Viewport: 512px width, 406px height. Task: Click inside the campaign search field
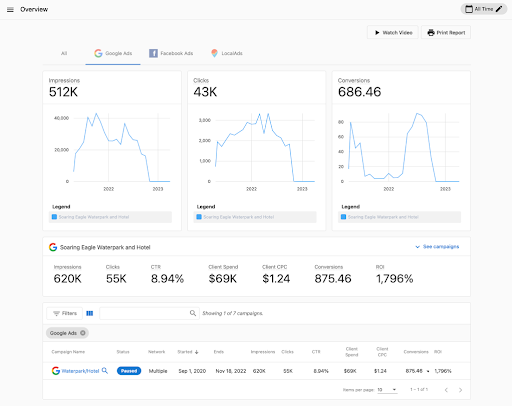pyautogui.click(x=145, y=313)
